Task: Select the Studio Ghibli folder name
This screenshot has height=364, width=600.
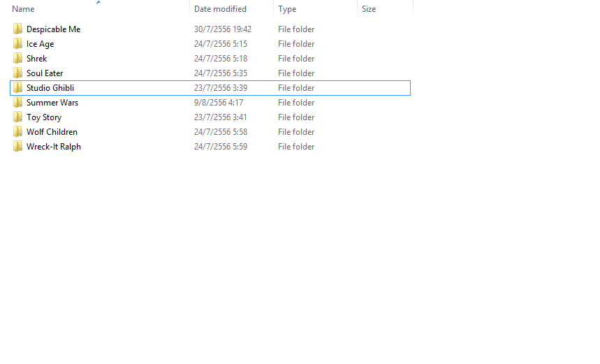Action: pos(50,87)
